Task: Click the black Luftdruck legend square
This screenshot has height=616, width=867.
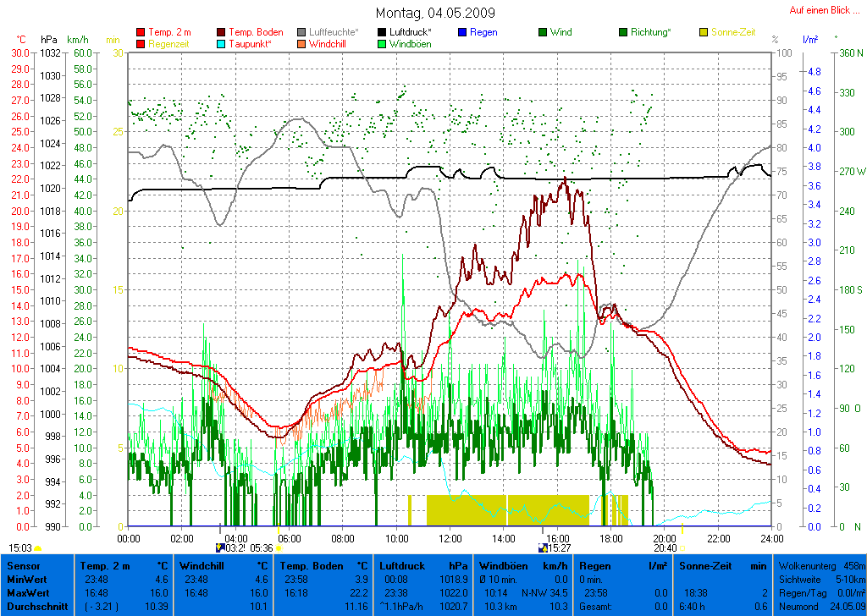Action: [383, 32]
